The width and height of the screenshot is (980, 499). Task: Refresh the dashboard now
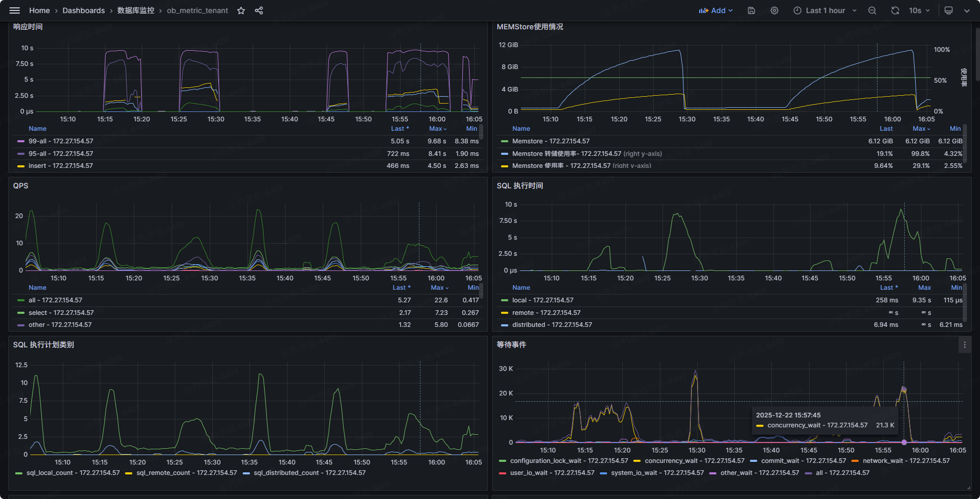895,10
